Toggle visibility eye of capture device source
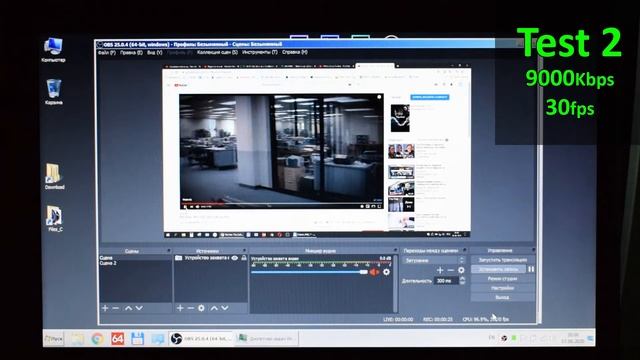 coord(235,258)
